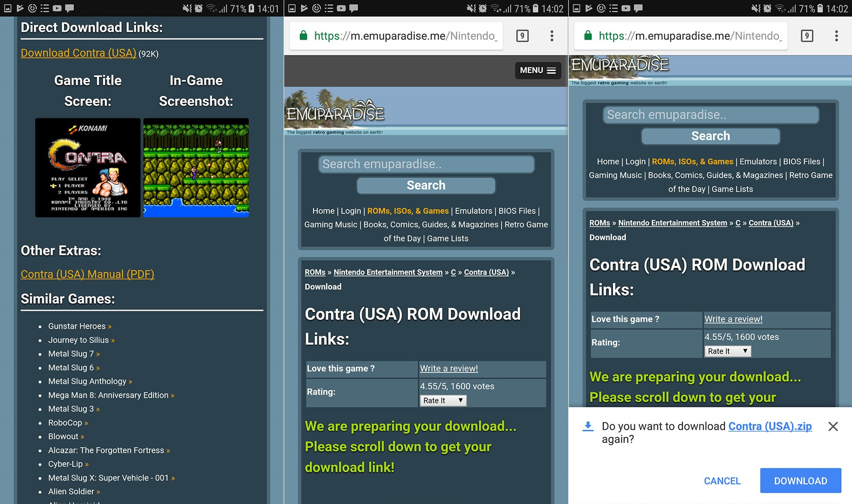
Task: Expand the Rate It dropdown on the middle screen
Action: (x=443, y=400)
